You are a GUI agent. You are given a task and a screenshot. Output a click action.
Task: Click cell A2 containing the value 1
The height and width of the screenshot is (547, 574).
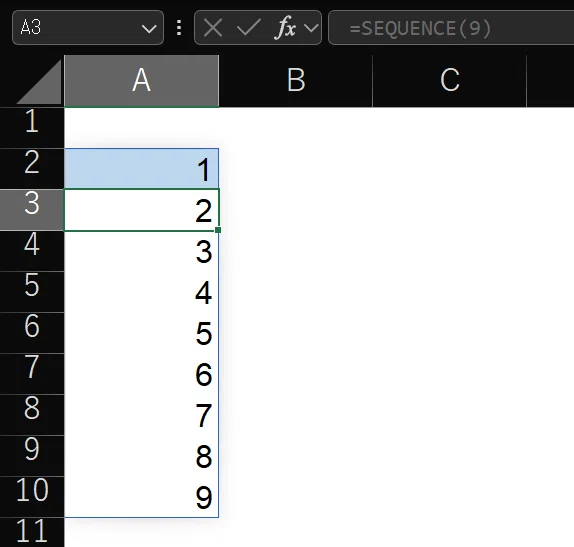[x=142, y=169]
